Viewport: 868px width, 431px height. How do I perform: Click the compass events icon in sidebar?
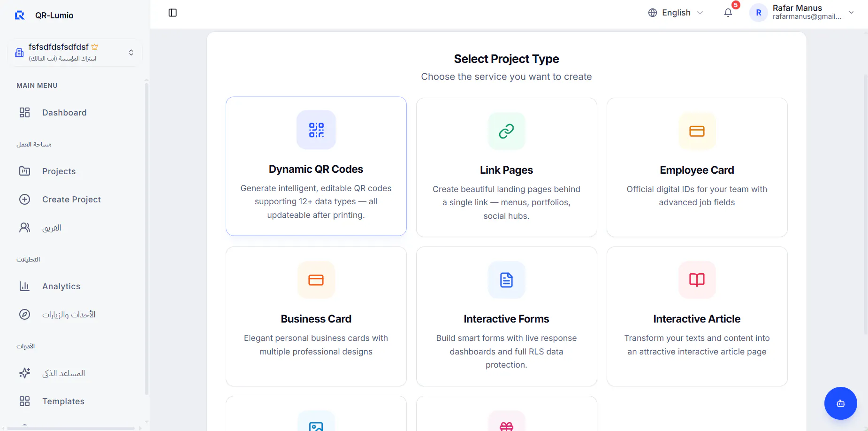(24, 315)
